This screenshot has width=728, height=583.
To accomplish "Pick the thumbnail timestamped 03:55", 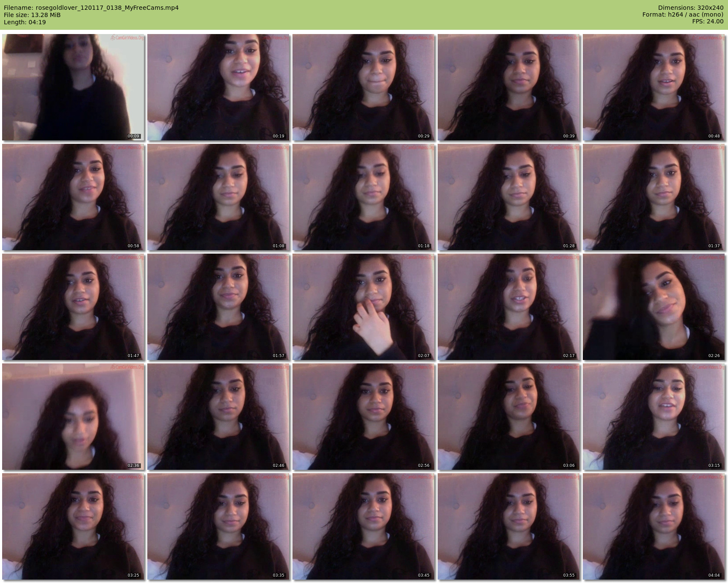I will (509, 526).
